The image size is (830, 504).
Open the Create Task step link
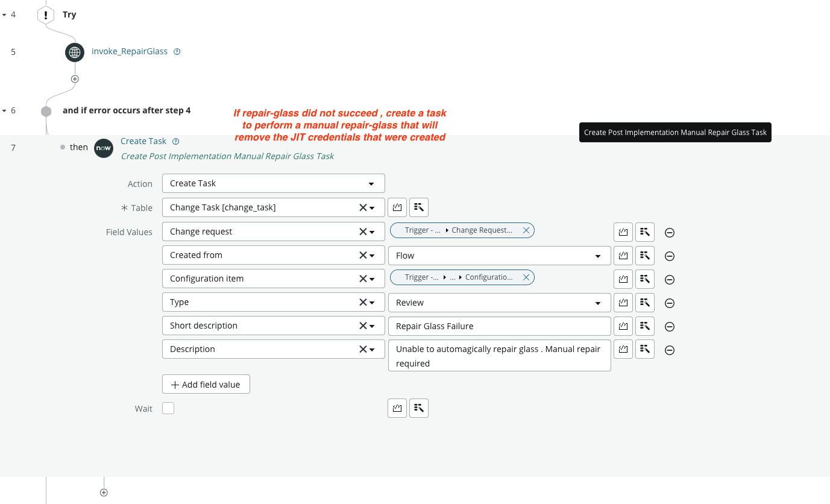(x=143, y=141)
